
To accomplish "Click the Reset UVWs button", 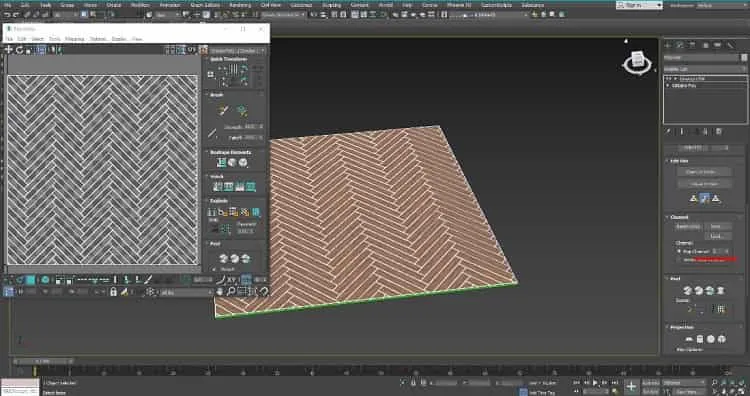I will [688, 227].
